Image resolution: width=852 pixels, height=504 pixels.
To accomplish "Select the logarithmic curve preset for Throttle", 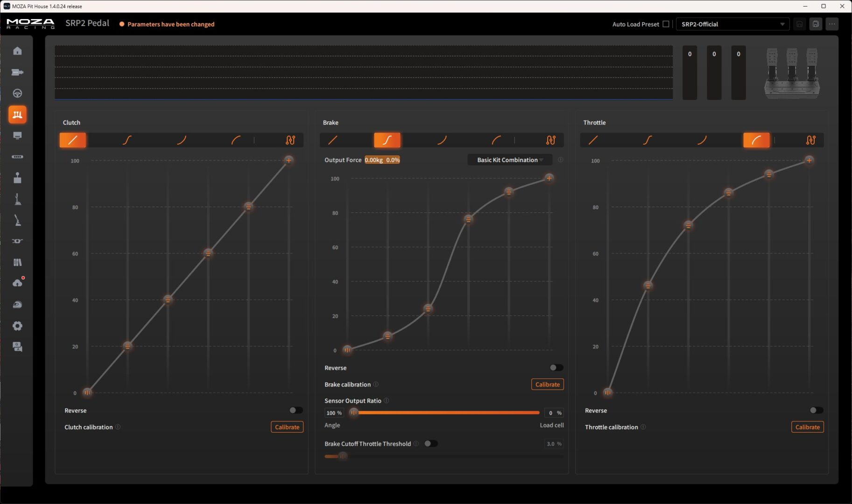I will point(756,140).
